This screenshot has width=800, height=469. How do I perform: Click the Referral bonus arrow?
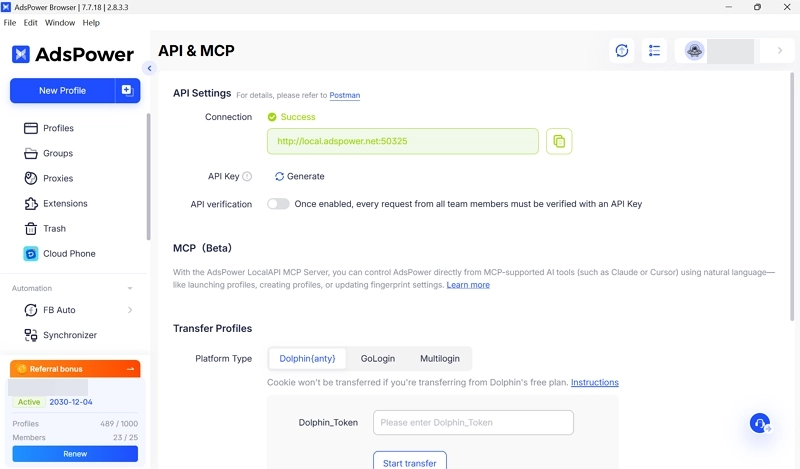coord(130,368)
